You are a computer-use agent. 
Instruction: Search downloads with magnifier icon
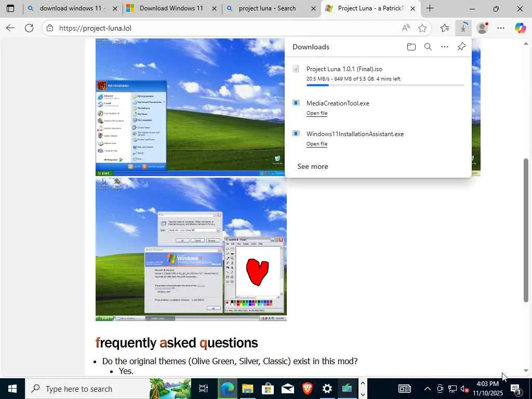click(428, 47)
